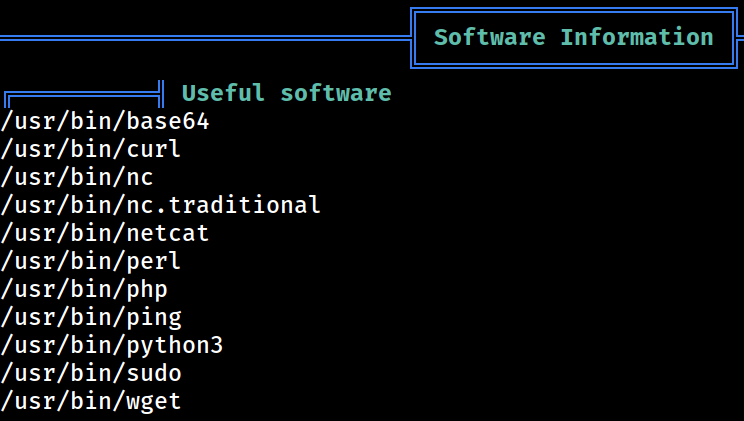Click the word Information in the header
744x421 pixels.
click(x=637, y=37)
